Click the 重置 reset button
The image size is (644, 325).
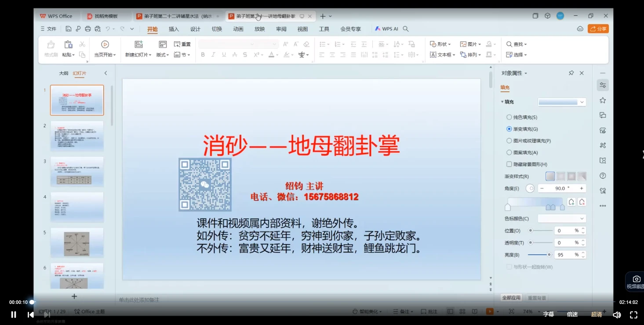[182, 44]
